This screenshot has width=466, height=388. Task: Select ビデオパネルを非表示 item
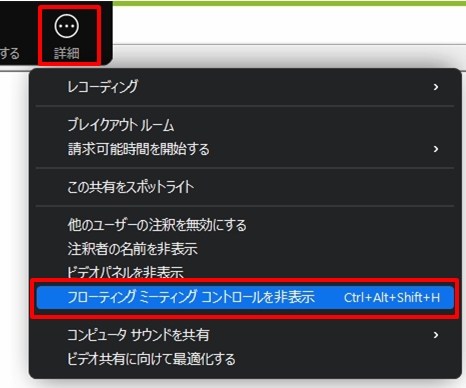(x=245, y=272)
